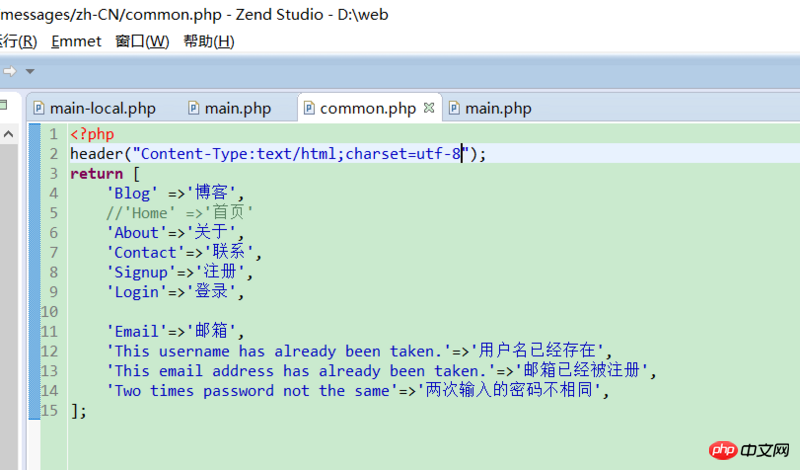Click the PHP file icon on main-local.php tab
Screen dimensions: 800x470
(38, 108)
